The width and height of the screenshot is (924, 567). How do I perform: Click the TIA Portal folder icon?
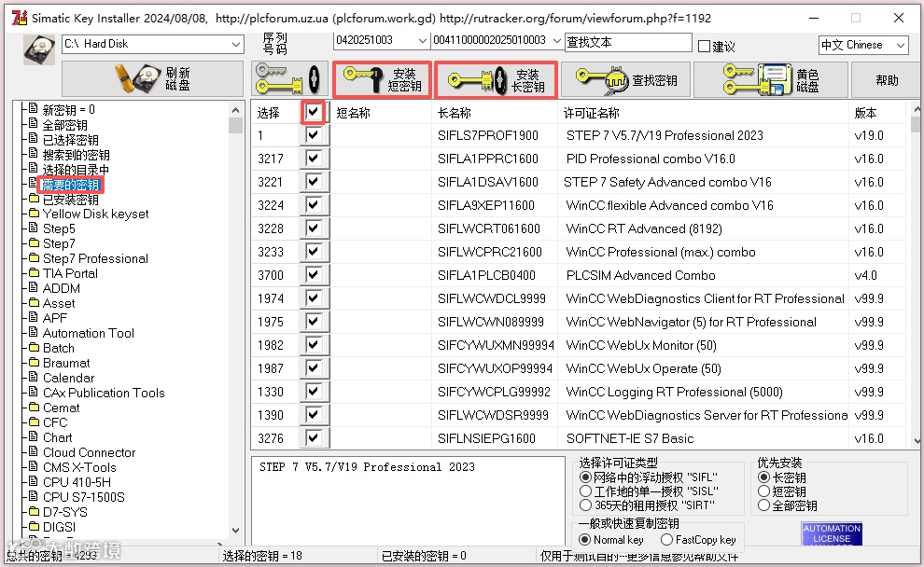[x=35, y=272]
